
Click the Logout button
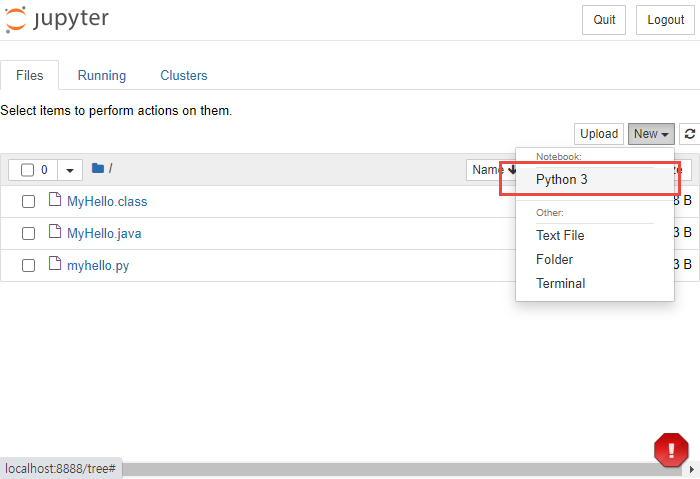(665, 20)
